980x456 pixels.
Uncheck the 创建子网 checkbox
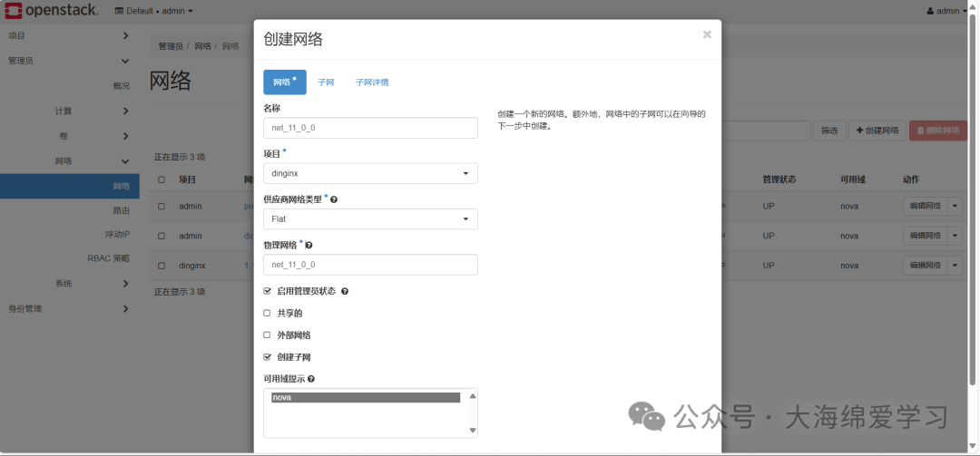tap(268, 357)
